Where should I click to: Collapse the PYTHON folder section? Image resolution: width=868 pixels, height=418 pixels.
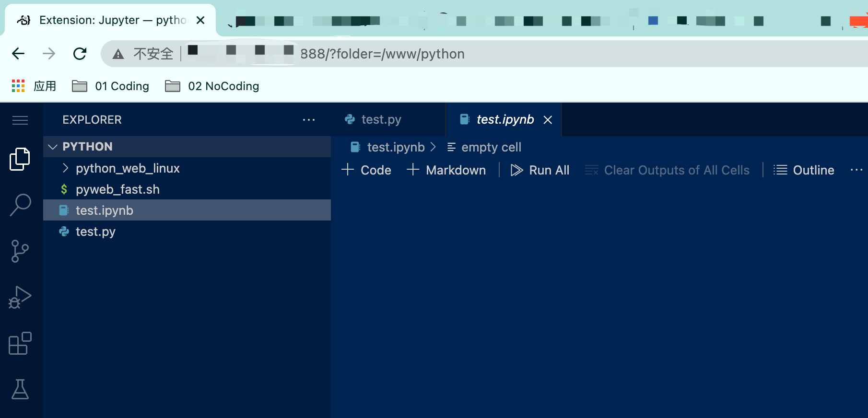[x=187, y=147]
